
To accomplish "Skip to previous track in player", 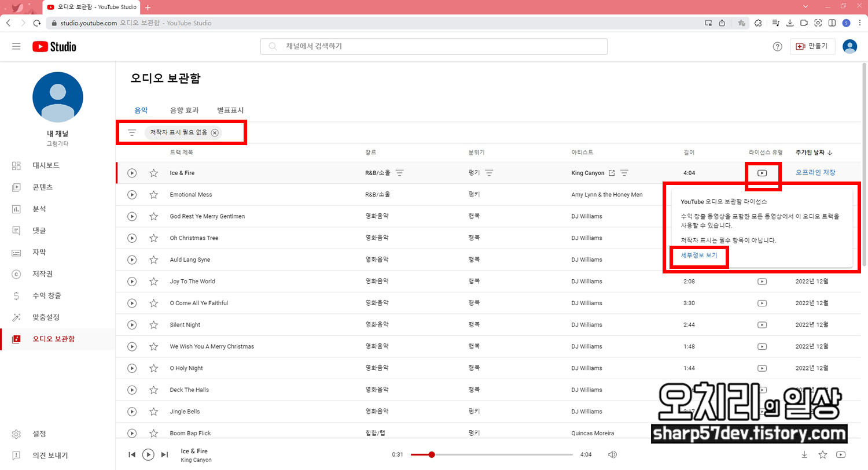I will pyautogui.click(x=132, y=454).
